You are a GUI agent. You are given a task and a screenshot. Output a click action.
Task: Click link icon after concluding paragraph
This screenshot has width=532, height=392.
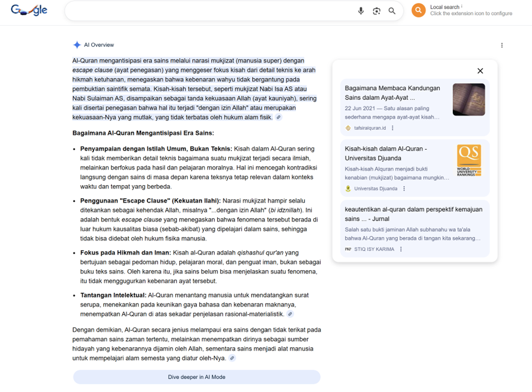click(232, 358)
